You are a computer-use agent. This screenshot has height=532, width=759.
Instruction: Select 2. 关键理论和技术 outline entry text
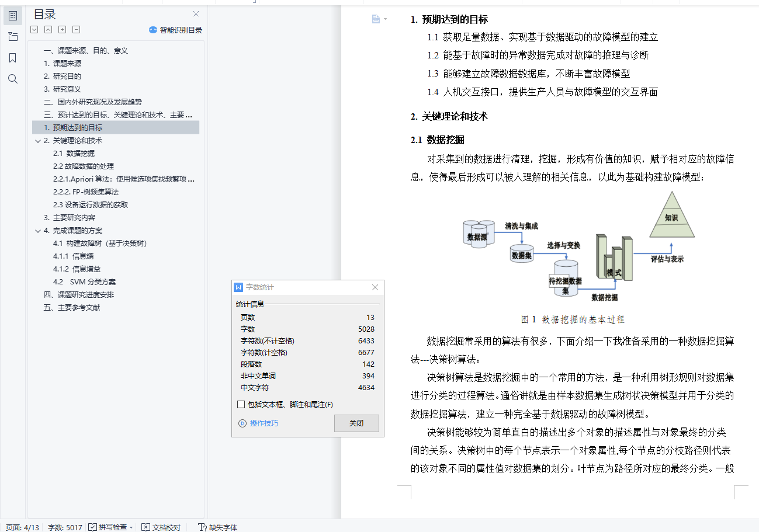coord(73,141)
